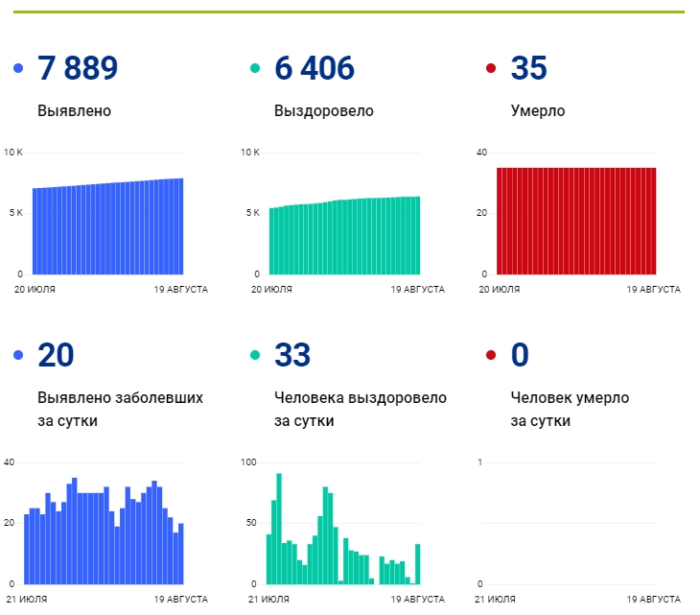Click the last bar in daily detected chart

point(181,554)
